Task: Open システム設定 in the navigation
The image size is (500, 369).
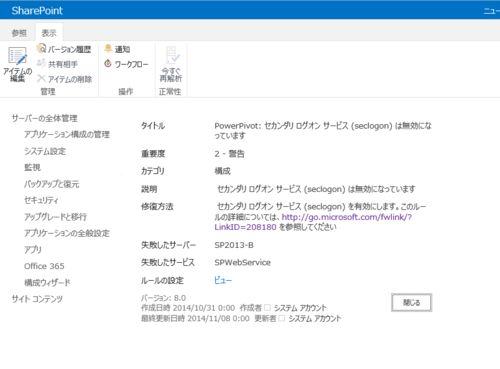Action: [x=45, y=151]
